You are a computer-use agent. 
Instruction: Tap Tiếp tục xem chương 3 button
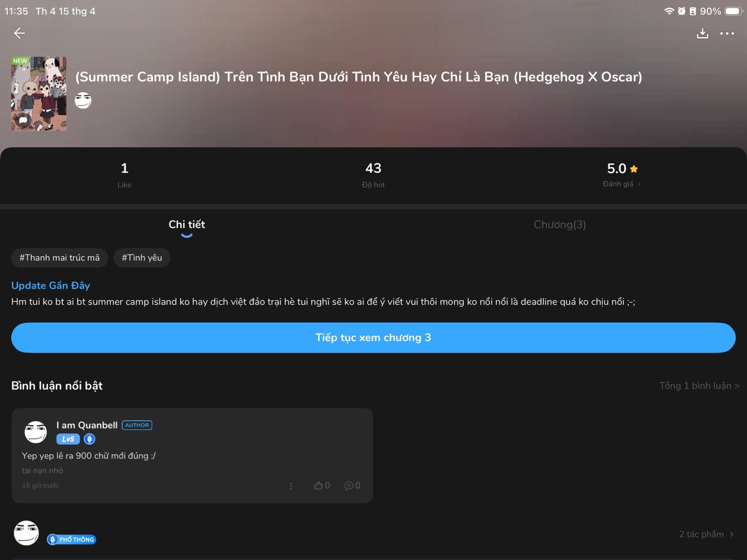coord(374,338)
